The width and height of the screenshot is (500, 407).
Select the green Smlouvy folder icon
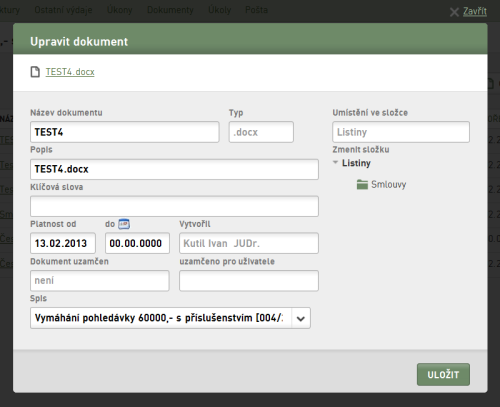362,184
